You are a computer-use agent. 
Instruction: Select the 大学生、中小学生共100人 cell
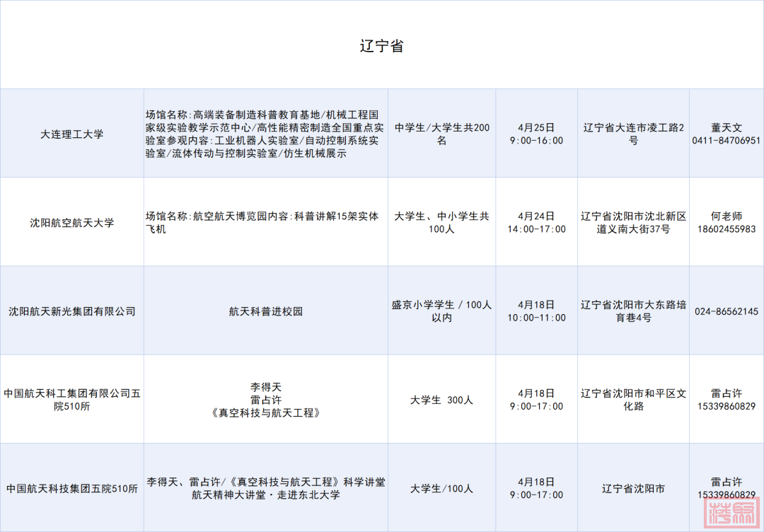pos(442,222)
